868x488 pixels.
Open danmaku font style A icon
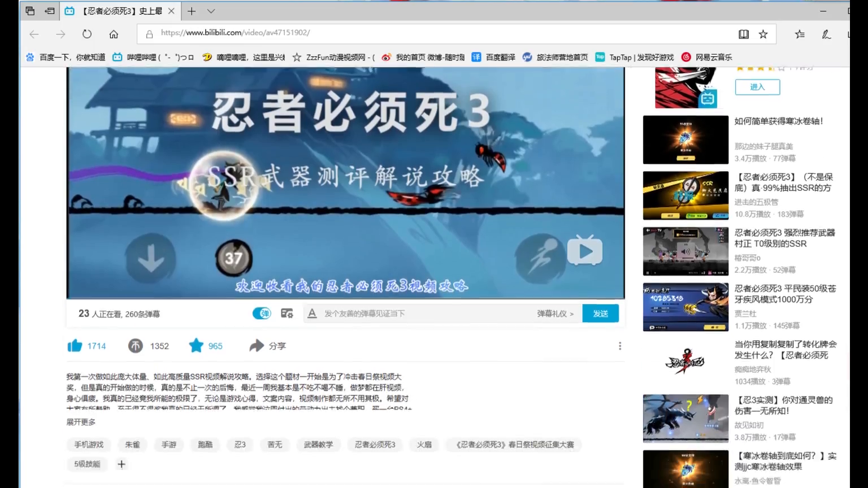(312, 313)
